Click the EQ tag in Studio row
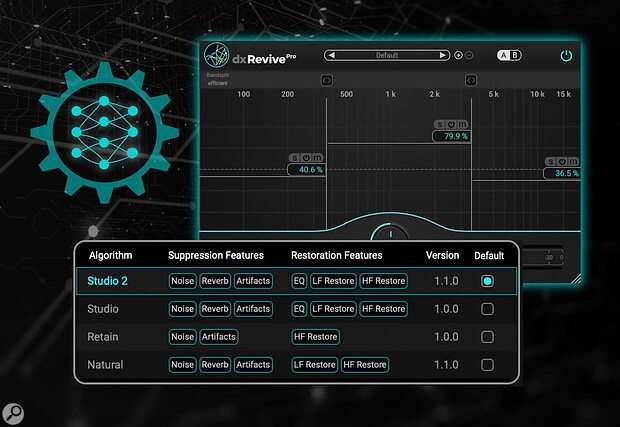Viewport: 620px width, 427px height. click(x=299, y=309)
